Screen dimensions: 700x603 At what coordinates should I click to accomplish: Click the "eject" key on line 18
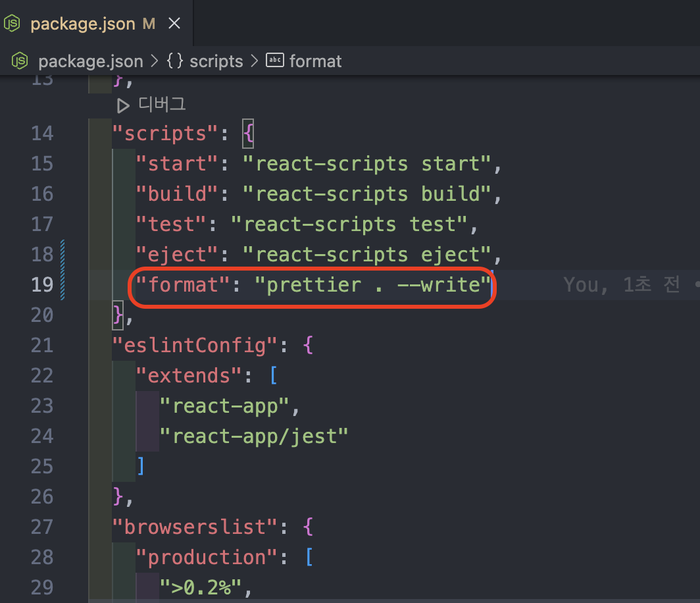[177, 255]
